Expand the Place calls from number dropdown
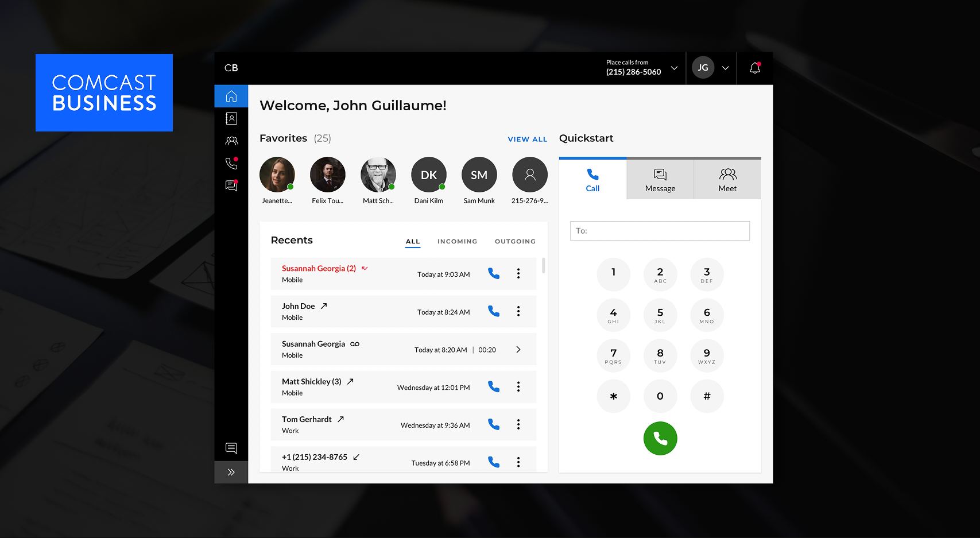This screenshot has height=538, width=980. (x=674, y=68)
